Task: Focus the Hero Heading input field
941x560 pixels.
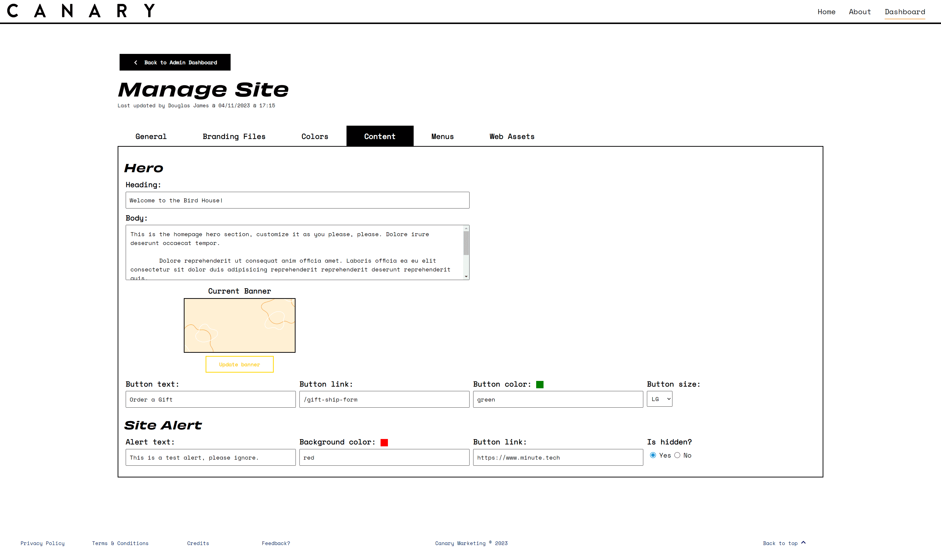Action: click(x=297, y=200)
